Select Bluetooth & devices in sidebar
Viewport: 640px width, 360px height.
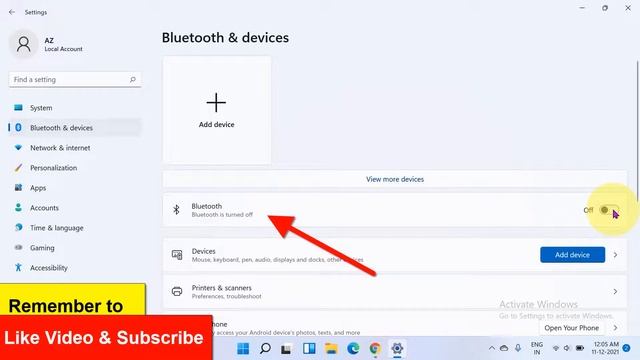75,128
